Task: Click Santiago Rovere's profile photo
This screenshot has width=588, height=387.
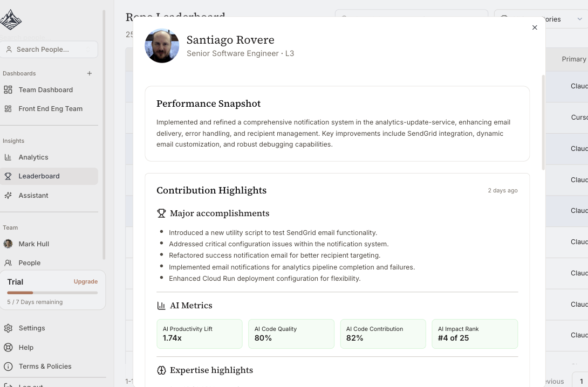Action: pyautogui.click(x=162, y=46)
